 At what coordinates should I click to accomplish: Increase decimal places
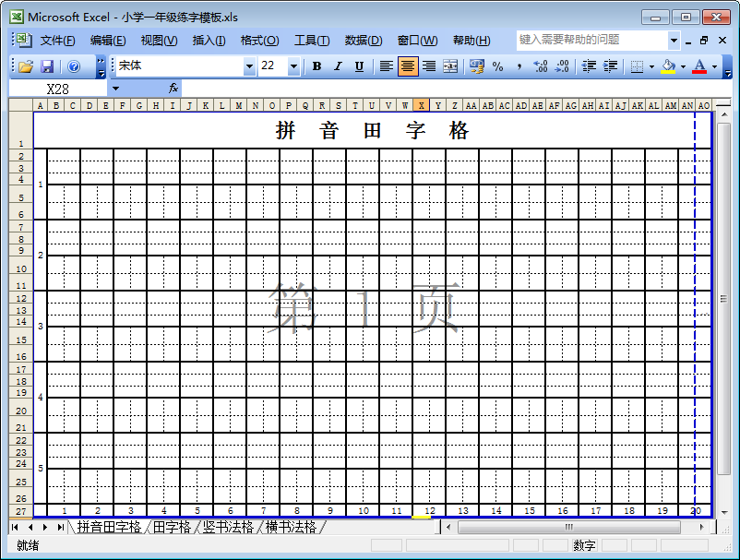click(541, 66)
